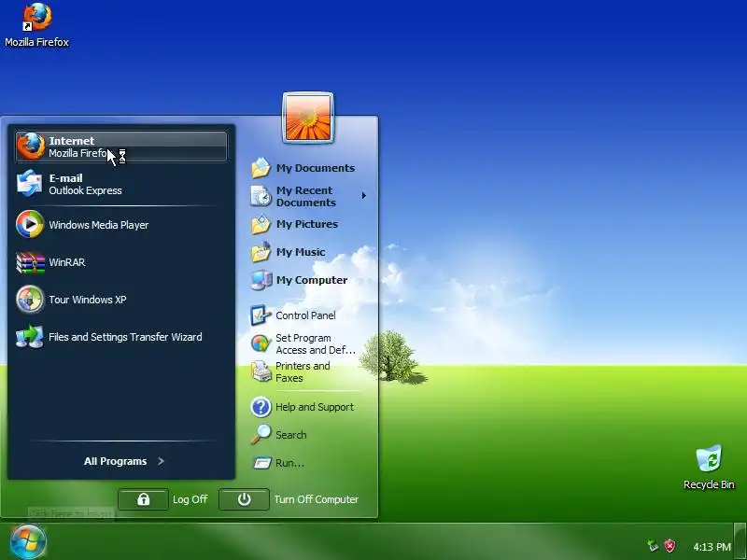Viewport: 747px width, 560px height.
Task: Select Files and Settings Transfer Wizard
Action: [x=121, y=337]
